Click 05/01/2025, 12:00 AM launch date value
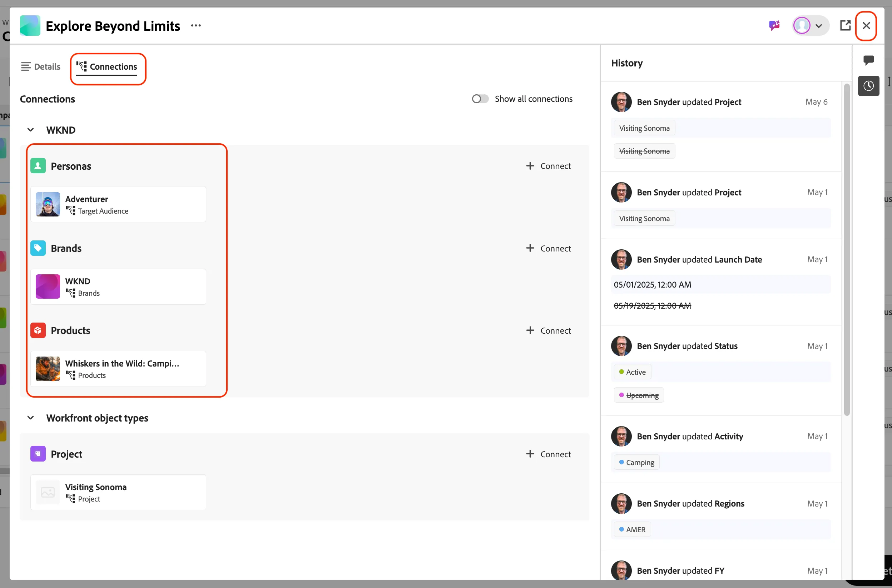 tap(652, 284)
